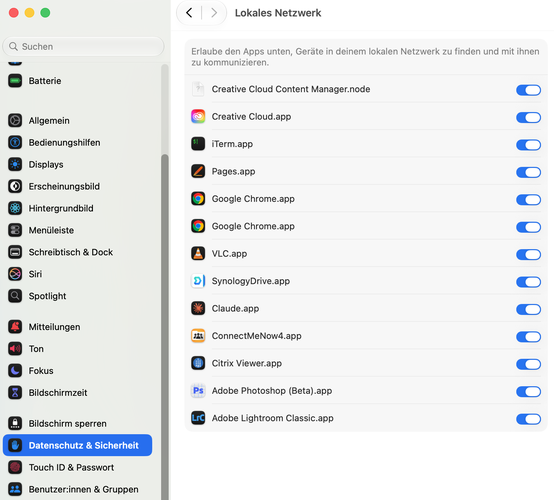The height and width of the screenshot is (500, 554).
Task: Click the Citrix Viewer.app icon
Action: [x=198, y=363]
